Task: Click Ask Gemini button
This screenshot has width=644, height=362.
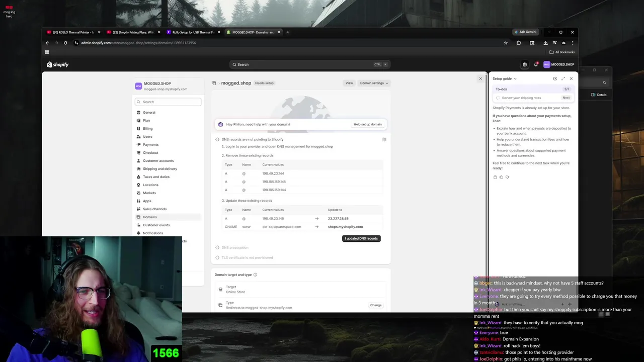Action: [x=525, y=32]
